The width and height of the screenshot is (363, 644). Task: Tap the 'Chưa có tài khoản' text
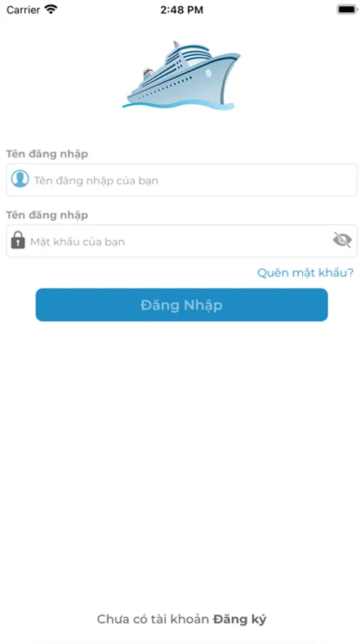pyautogui.click(x=153, y=620)
